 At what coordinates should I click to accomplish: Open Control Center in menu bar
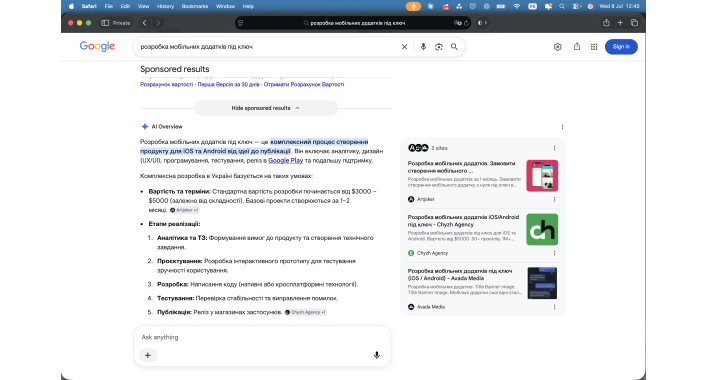[x=576, y=6]
